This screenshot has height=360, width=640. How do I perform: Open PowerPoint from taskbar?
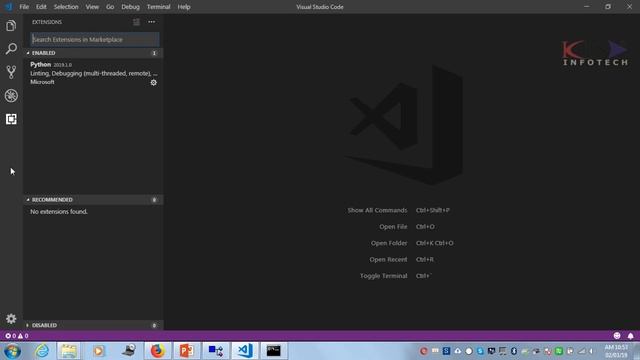187,351
